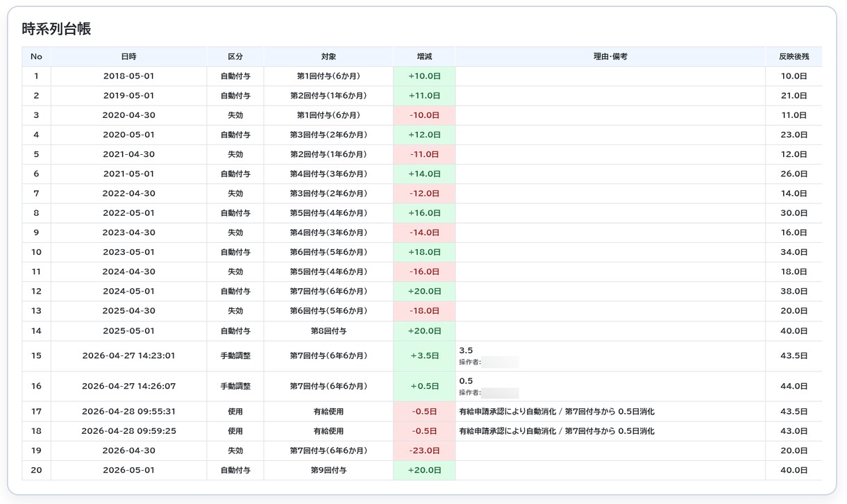Click the +3.5日 change value
The image size is (847, 504).
coord(424,355)
